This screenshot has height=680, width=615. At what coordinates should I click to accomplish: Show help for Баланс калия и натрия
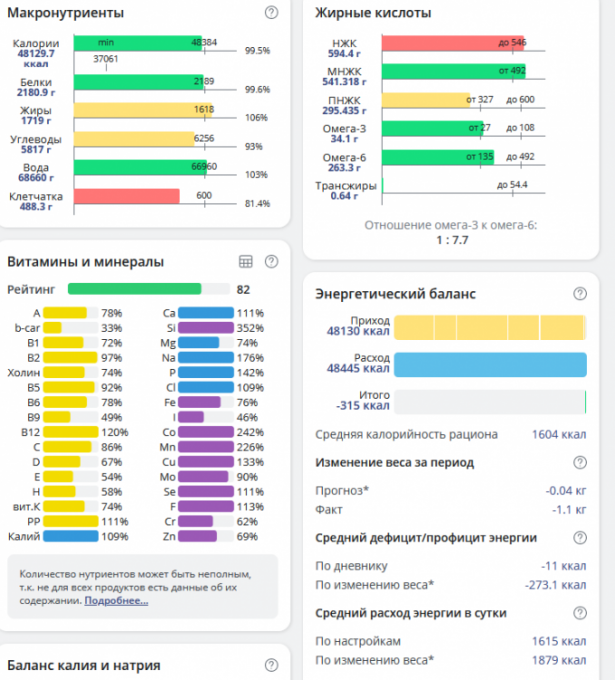point(271,665)
